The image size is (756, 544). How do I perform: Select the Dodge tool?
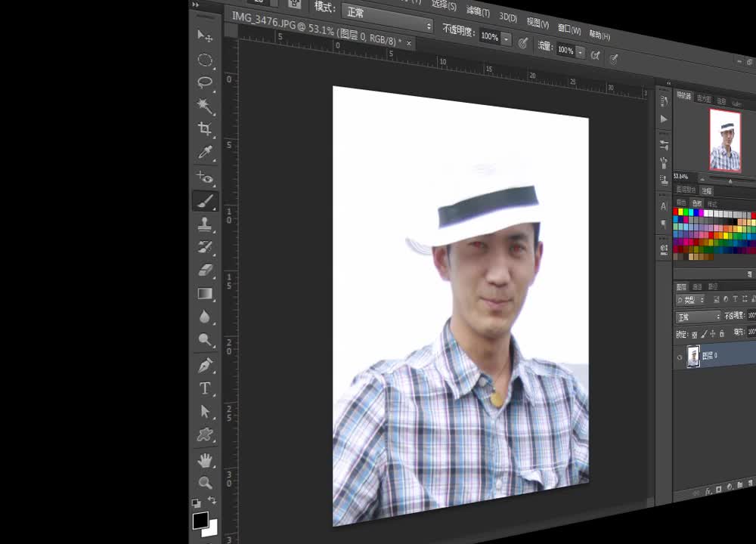pyautogui.click(x=205, y=340)
